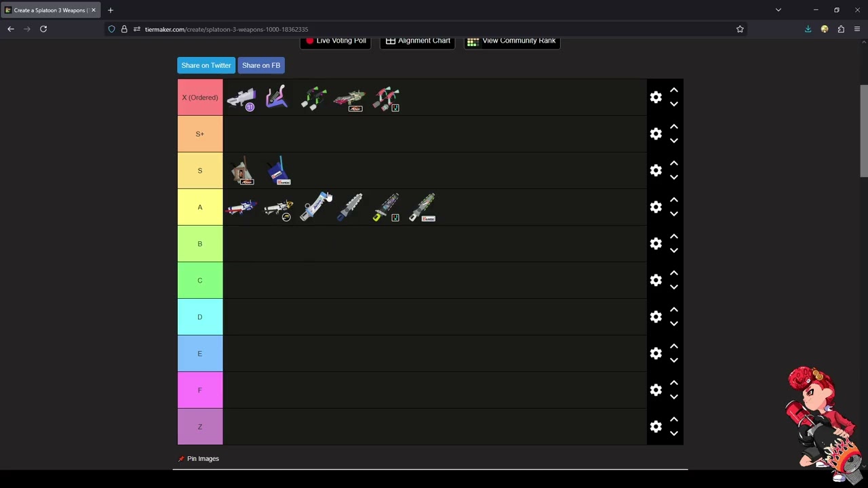Open settings gear for B tier
Image resolution: width=868 pixels, height=488 pixels.
(656, 244)
